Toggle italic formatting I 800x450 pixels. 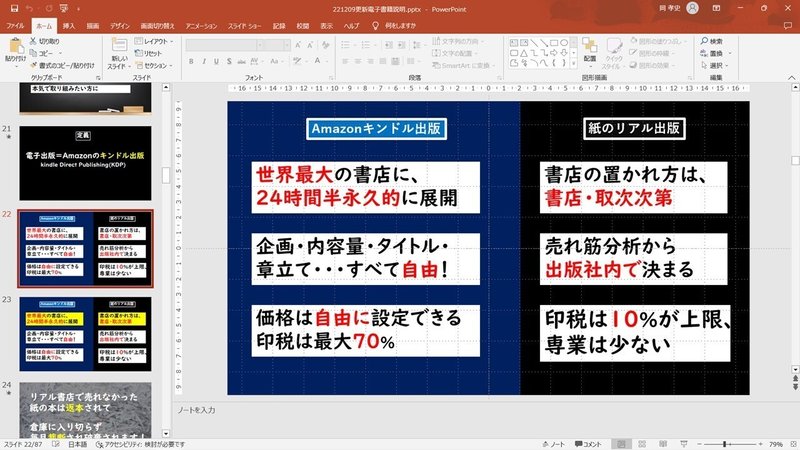204,61
